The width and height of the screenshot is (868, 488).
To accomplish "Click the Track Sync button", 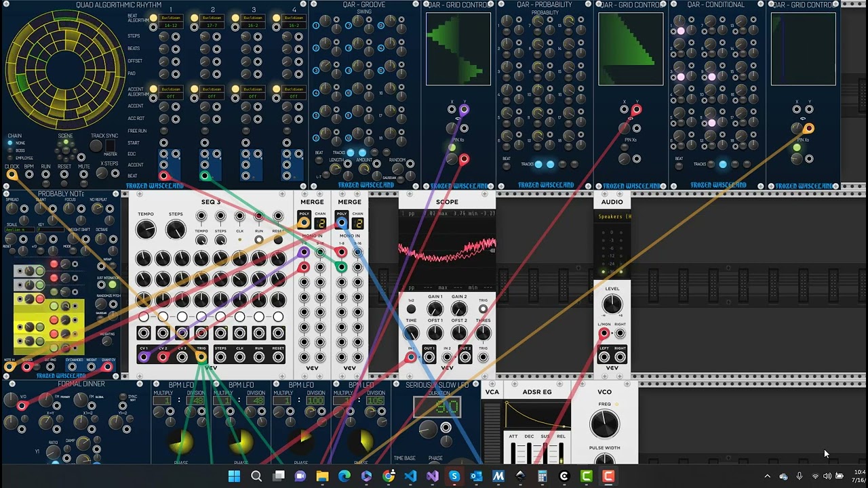I will (96, 146).
